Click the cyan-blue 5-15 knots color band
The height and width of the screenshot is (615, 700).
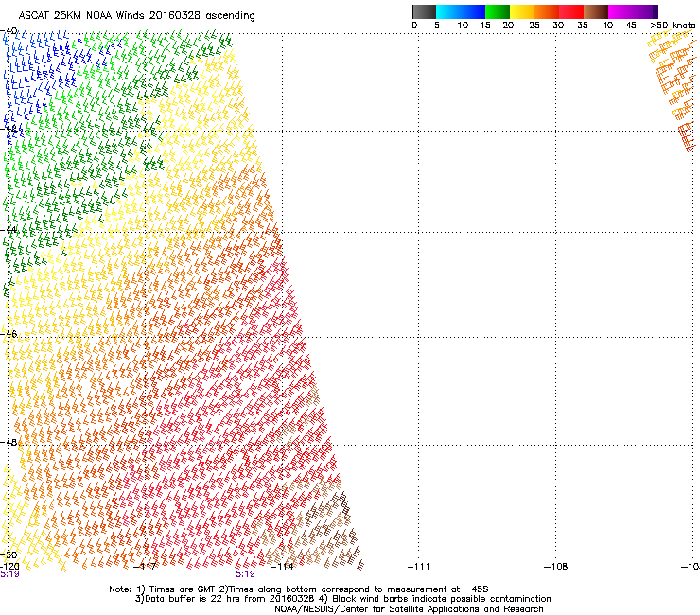[x=461, y=11]
